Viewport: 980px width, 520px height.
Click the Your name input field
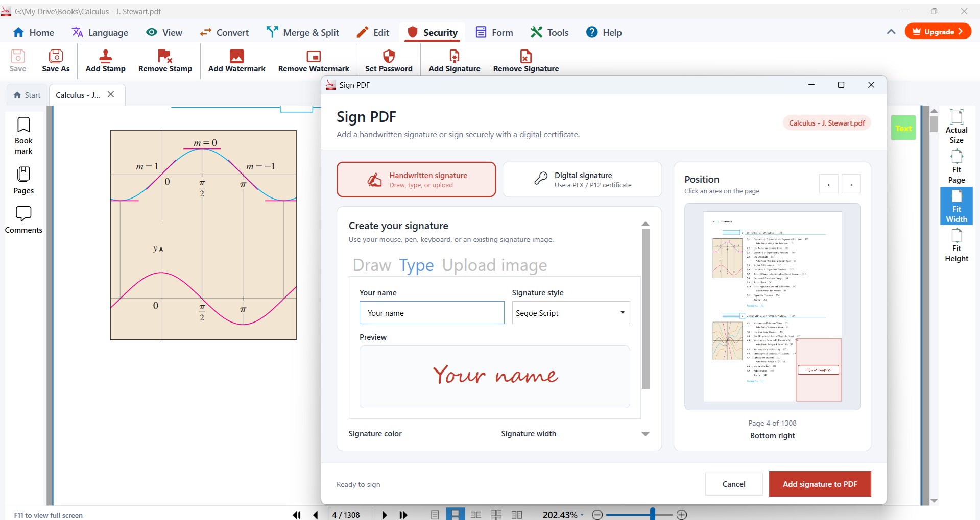click(x=432, y=313)
